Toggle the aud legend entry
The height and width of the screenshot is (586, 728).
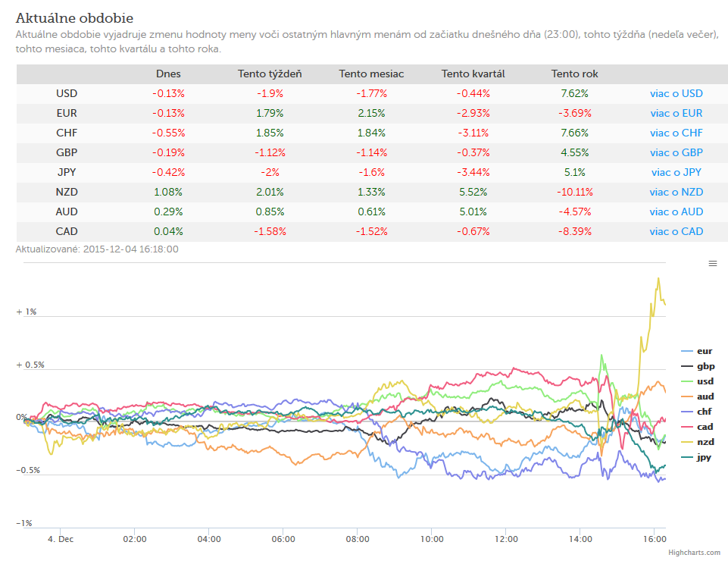point(698,396)
